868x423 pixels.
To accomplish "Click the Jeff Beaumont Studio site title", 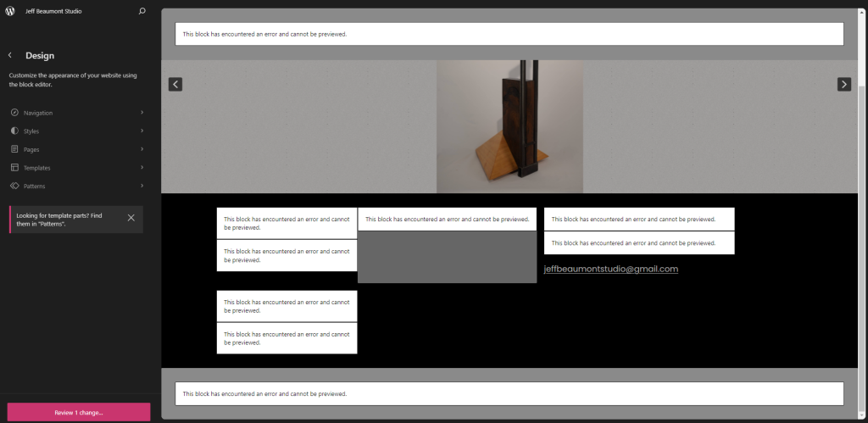I will tap(53, 11).
